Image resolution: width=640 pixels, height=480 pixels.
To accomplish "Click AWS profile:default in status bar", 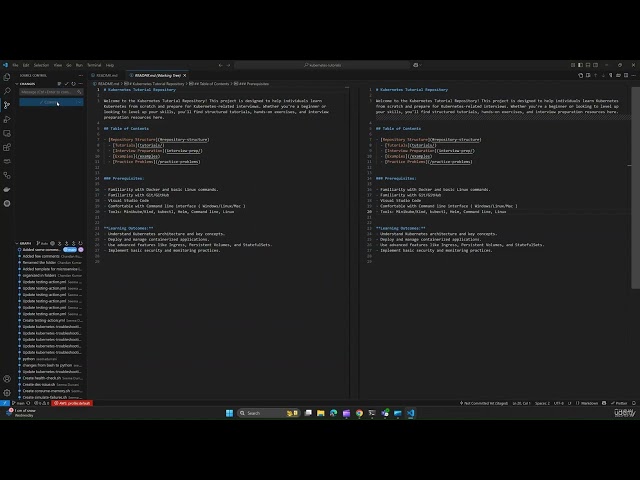I will (x=73, y=403).
